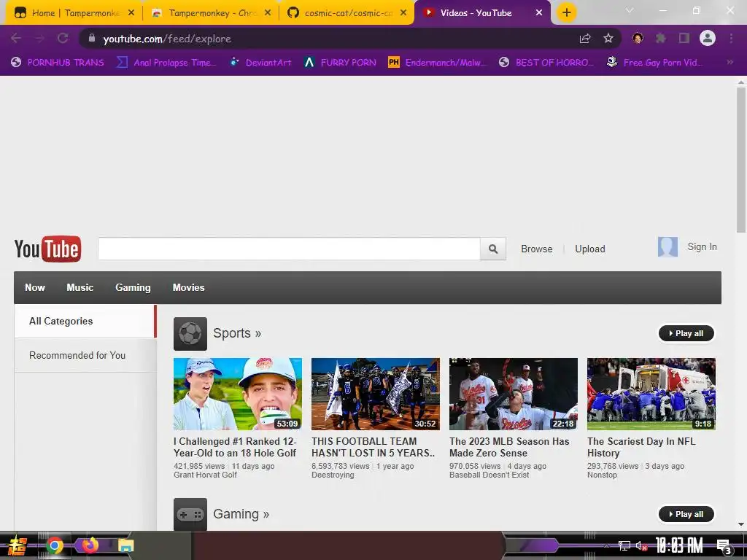The image size is (747, 560).
Task: Click the browser address bar URL
Action: click(167, 39)
